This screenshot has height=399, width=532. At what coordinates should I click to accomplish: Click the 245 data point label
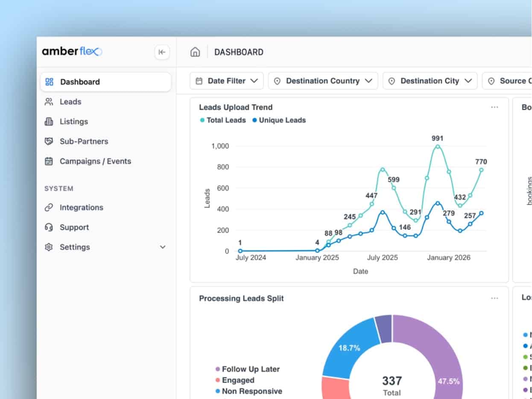pos(350,217)
